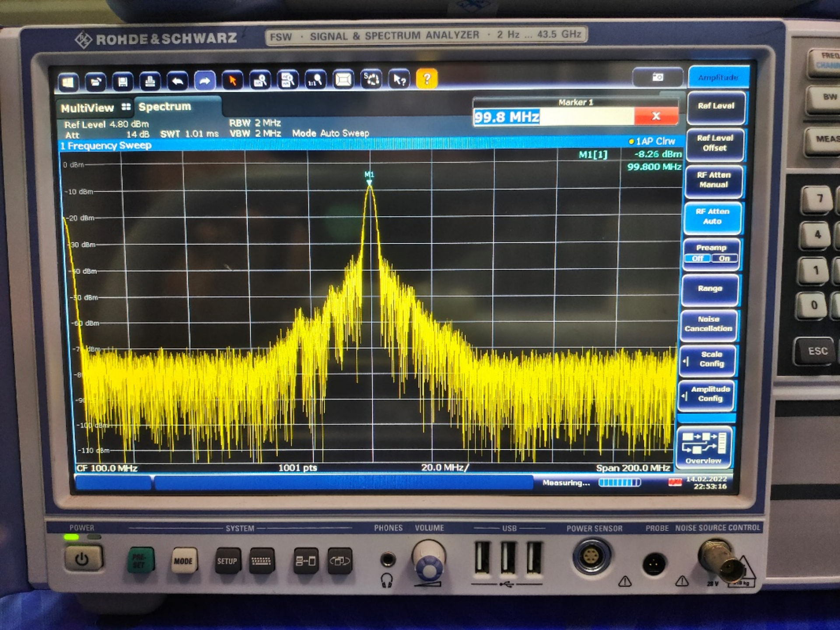Click the redo arrow icon

[x=205, y=81]
